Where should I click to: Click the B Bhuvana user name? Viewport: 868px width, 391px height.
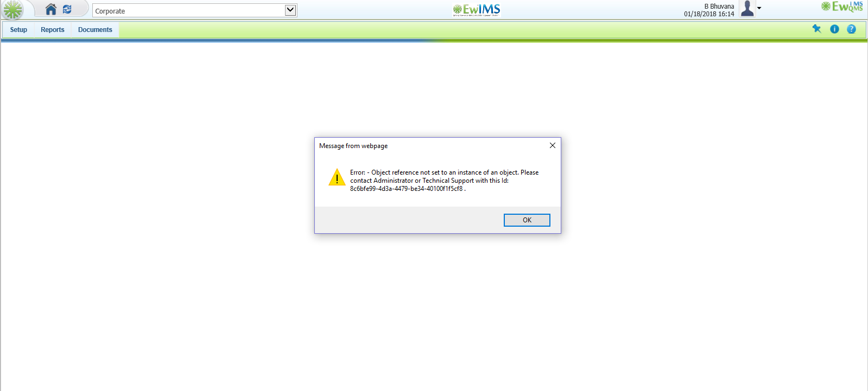pyautogui.click(x=719, y=7)
